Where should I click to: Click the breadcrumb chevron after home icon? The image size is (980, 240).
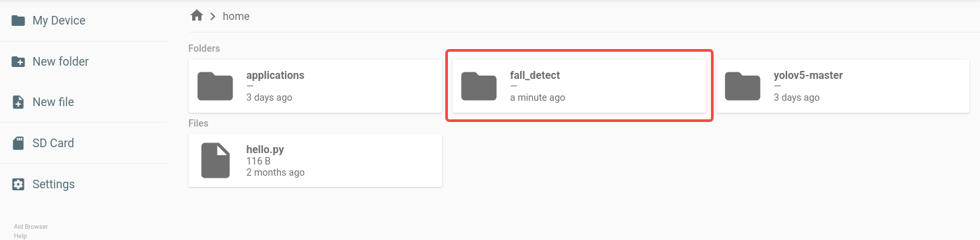tap(213, 16)
